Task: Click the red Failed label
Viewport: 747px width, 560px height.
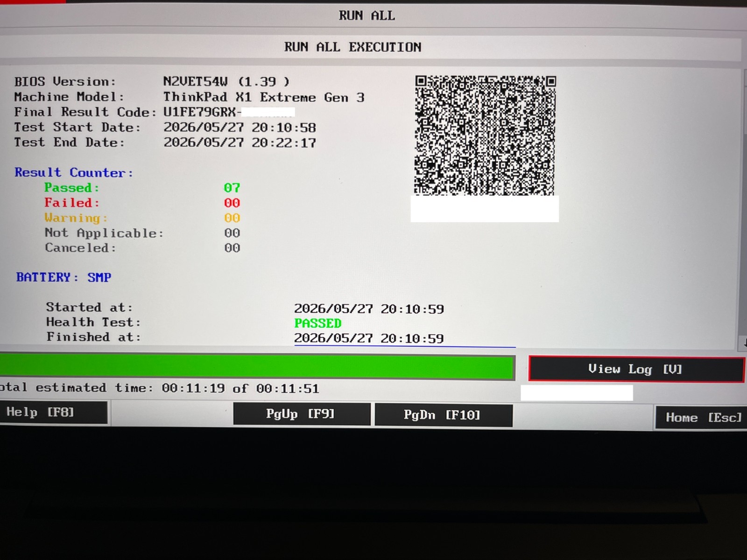Action: [72, 203]
